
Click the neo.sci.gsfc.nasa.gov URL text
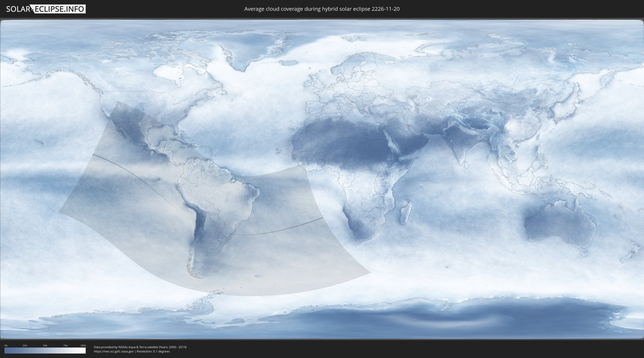[113, 351]
